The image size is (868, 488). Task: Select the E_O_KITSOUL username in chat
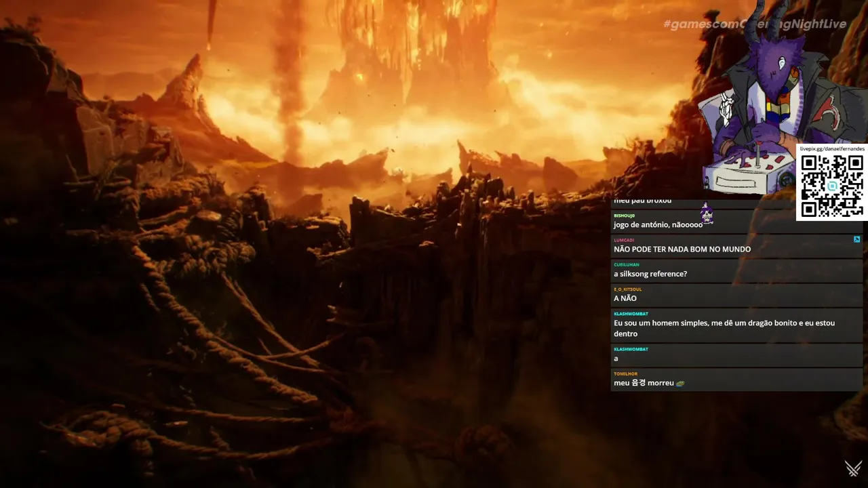click(x=627, y=289)
